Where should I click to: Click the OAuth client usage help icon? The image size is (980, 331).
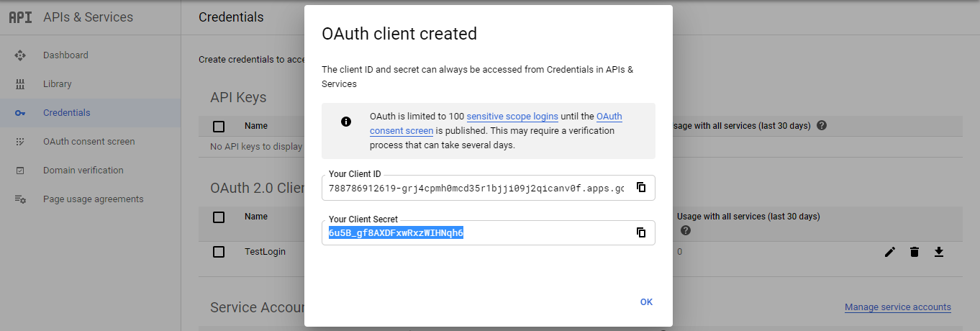[686, 230]
